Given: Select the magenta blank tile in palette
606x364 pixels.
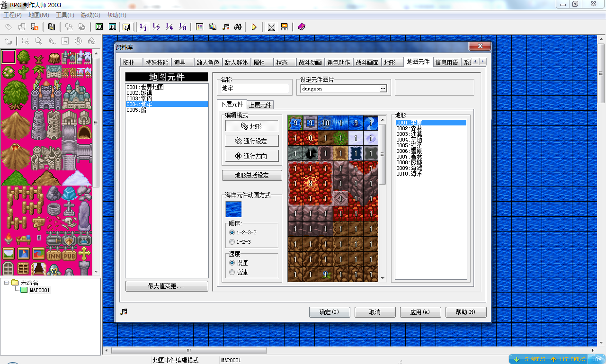Looking at the screenshot, I should [x=9, y=57].
